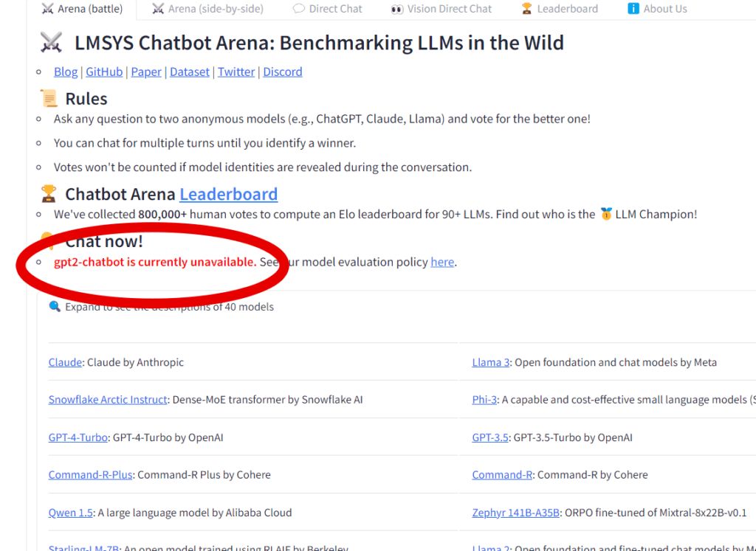Open the Blog link
The width and height of the screenshot is (756, 551).
coord(66,72)
